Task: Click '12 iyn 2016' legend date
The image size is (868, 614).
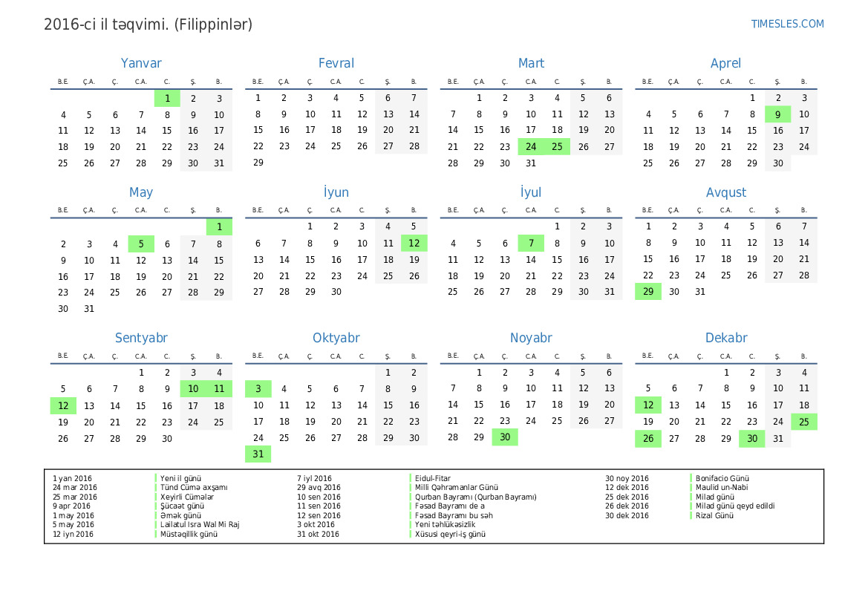Action: (73, 534)
